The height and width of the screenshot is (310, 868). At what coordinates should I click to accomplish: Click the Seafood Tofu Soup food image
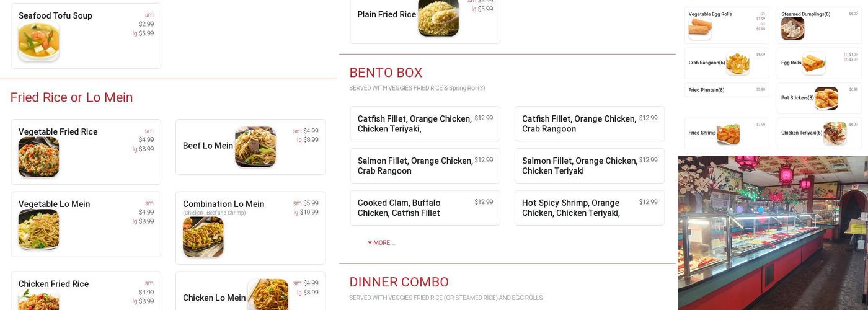click(38, 42)
